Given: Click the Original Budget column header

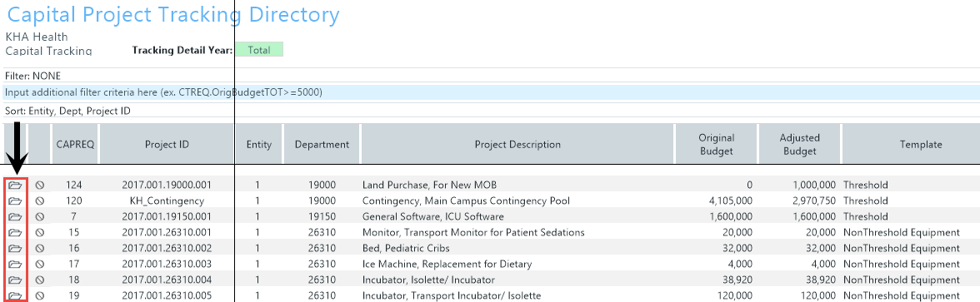Looking at the screenshot, I should (716, 144).
